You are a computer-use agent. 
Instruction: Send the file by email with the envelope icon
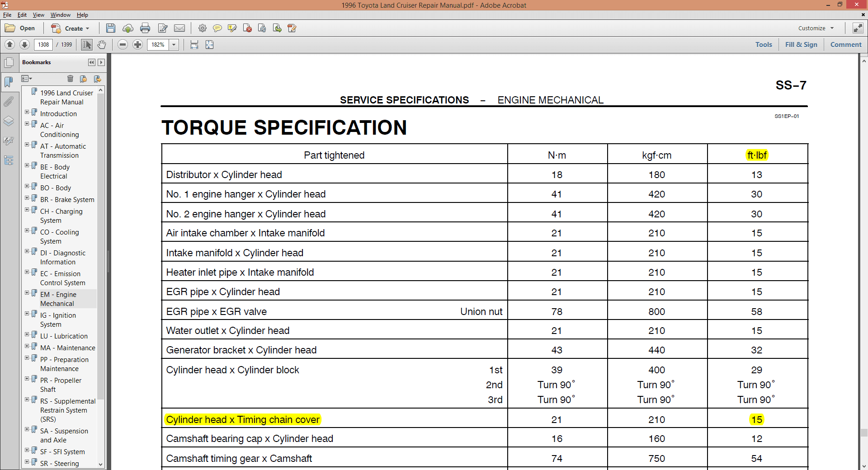coord(179,28)
